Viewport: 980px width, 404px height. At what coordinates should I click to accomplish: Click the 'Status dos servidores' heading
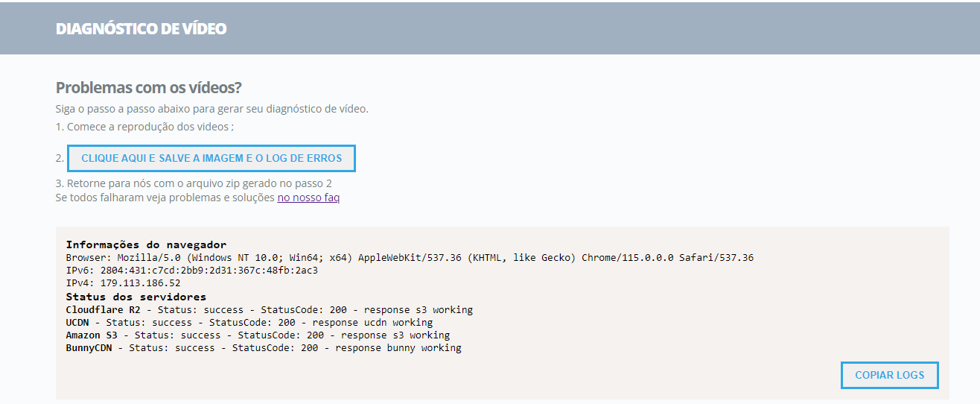tap(136, 297)
